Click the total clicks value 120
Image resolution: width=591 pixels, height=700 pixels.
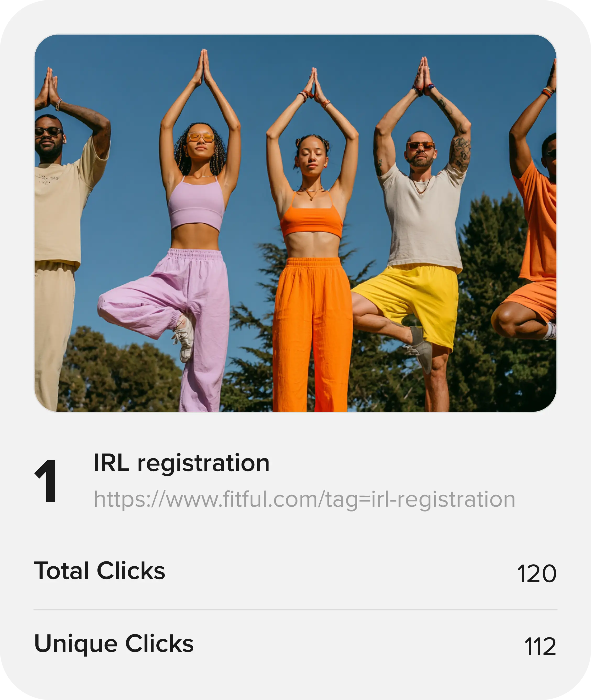(x=537, y=574)
